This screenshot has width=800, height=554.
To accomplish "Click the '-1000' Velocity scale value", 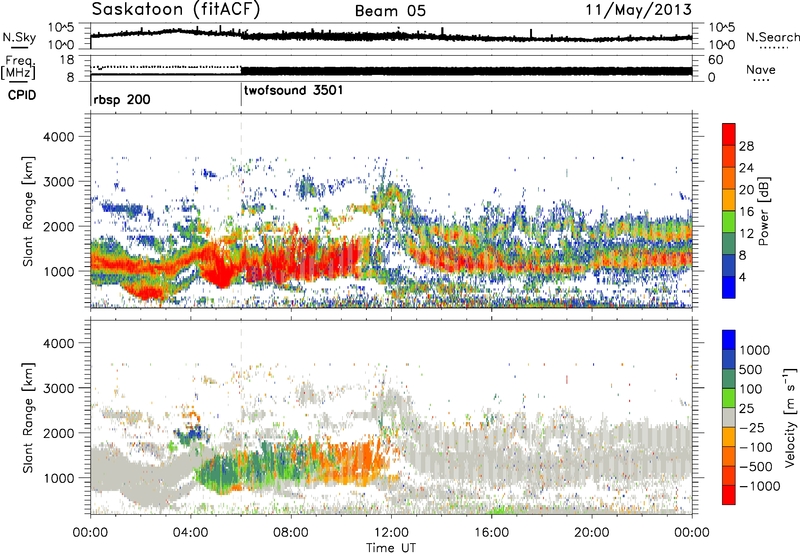I will (x=760, y=486).
